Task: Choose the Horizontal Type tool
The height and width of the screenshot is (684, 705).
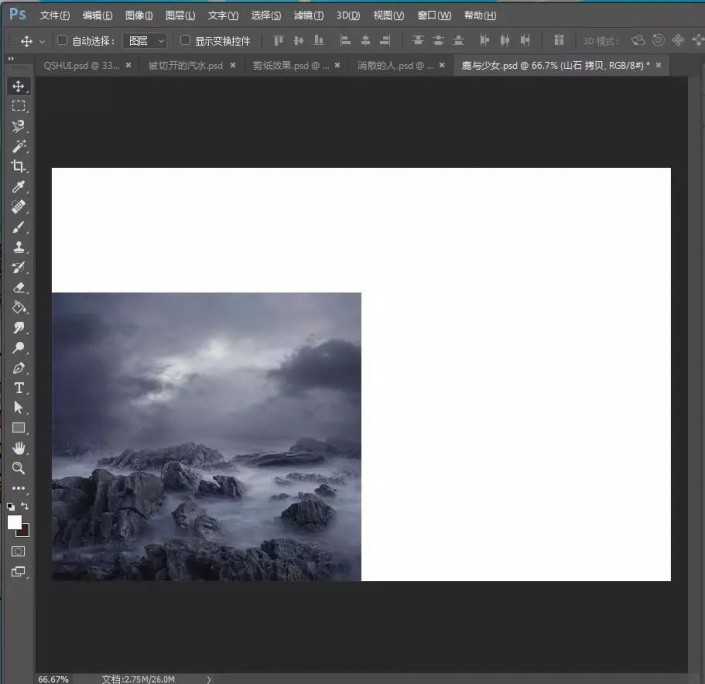Action: pyautogui.click(x=18, y=388)
